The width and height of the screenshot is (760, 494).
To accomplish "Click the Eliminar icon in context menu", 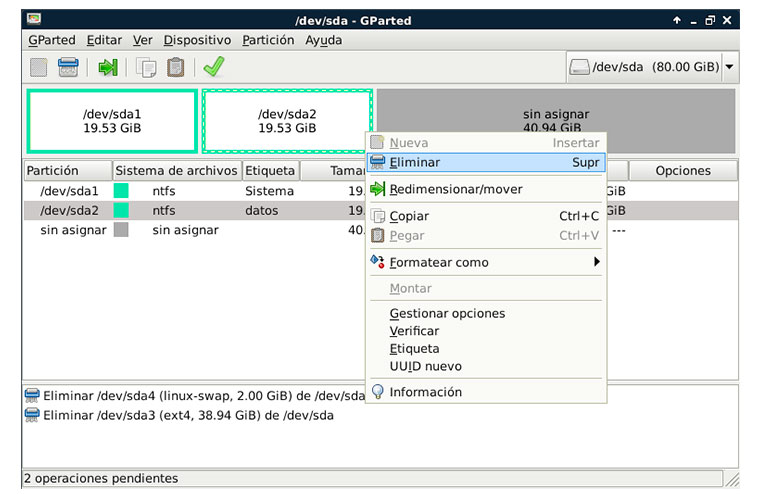I will pos(378,162).
